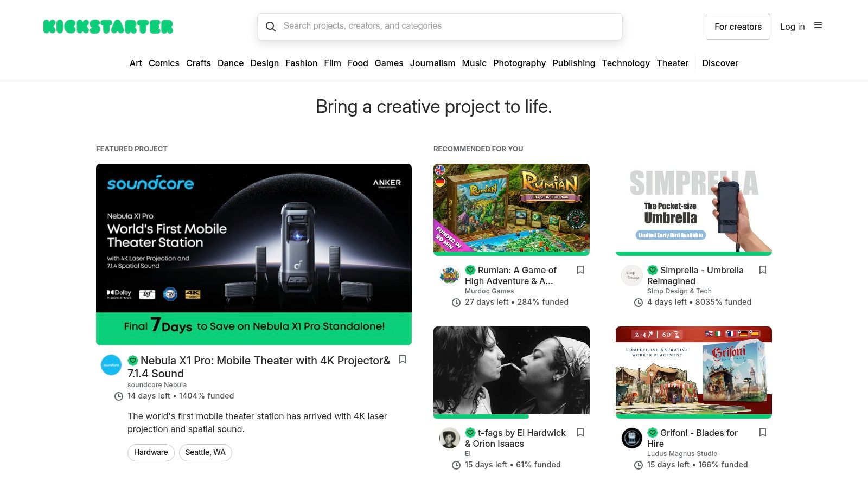This screenshot has width=868, height=488.
Task: Click the Murdoc Games creator avatar
Action: (449, 275)
